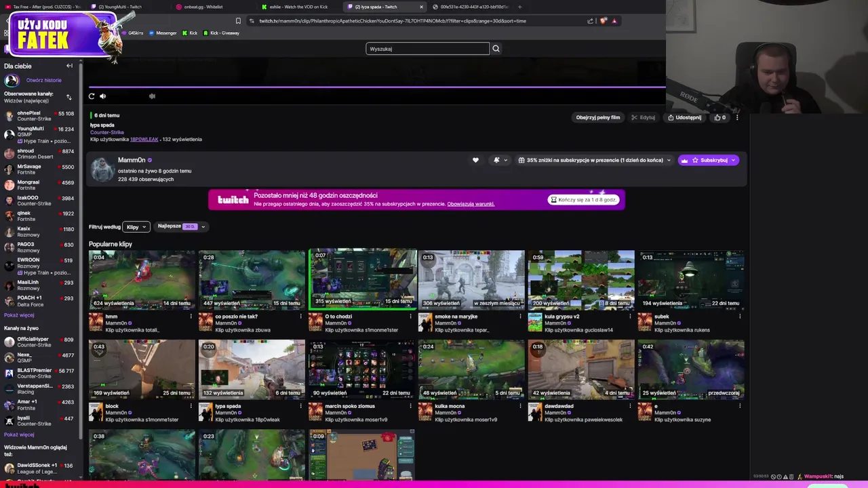Image resolution: width=868 pixels, height=488 pixels.
Task: Expand the 35% gift subscription offer dropdown
Action: pyautogui.click(x=595, y=161)
